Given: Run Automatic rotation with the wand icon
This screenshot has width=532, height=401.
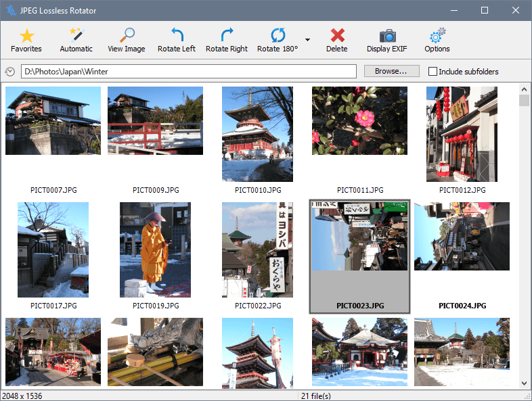Looking at the screenshot, I should click(76, 41).
